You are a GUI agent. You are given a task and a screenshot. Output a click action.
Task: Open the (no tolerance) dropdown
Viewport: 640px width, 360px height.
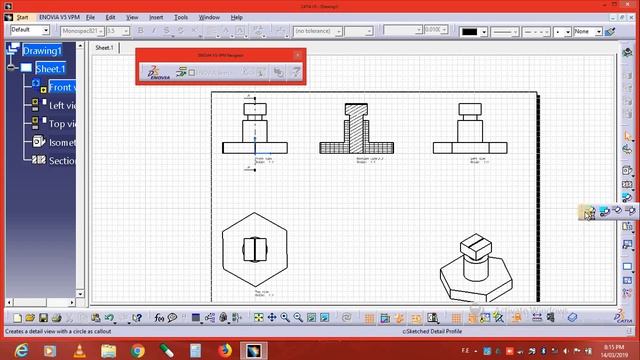click(x=338, y=31)
